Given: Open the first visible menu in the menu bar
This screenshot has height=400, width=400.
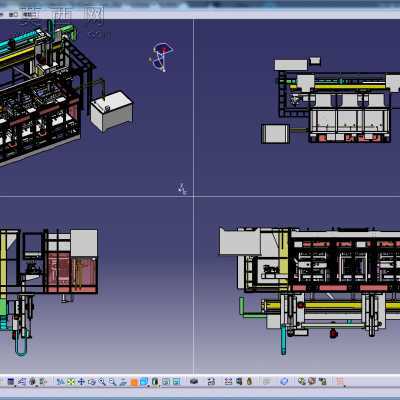Looking at the screenshot, I should point(13,15).
